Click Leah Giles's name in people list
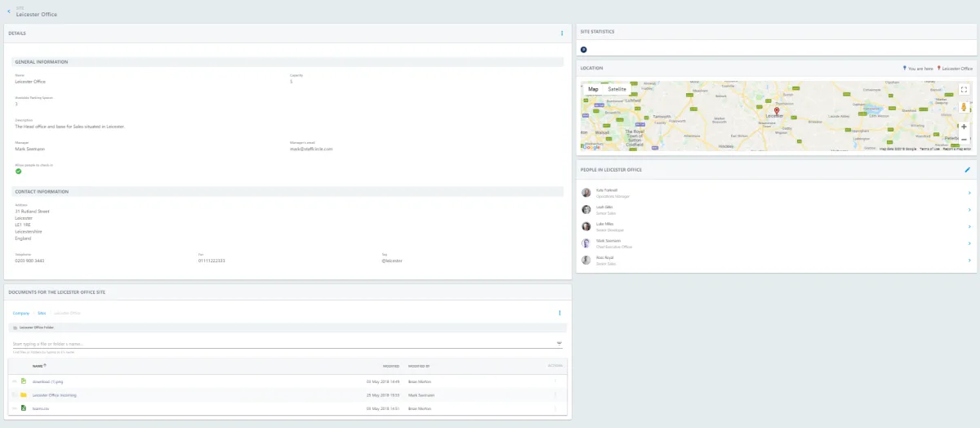Image resolution: width=980 pixels, height=428 pixels. [x=604, y=207]
